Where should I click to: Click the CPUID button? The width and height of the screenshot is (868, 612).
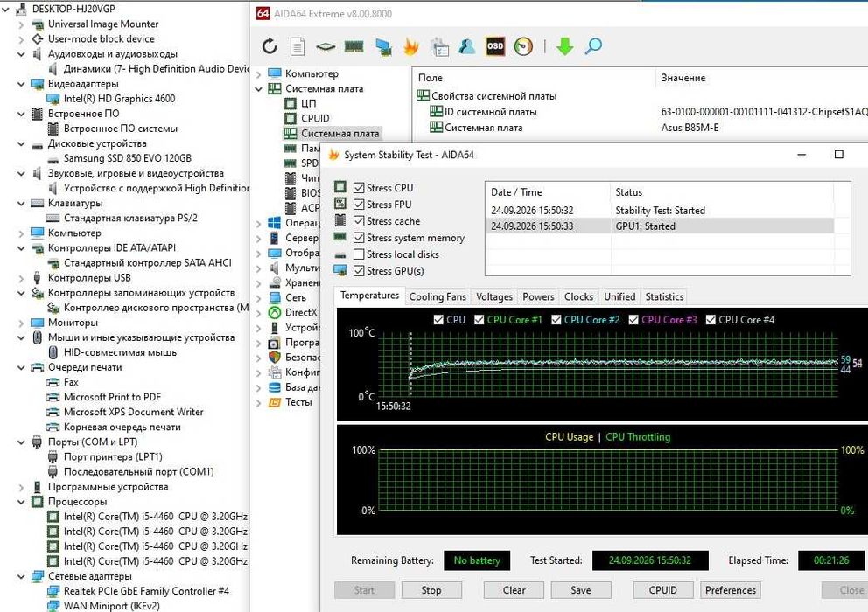point(662,590)
